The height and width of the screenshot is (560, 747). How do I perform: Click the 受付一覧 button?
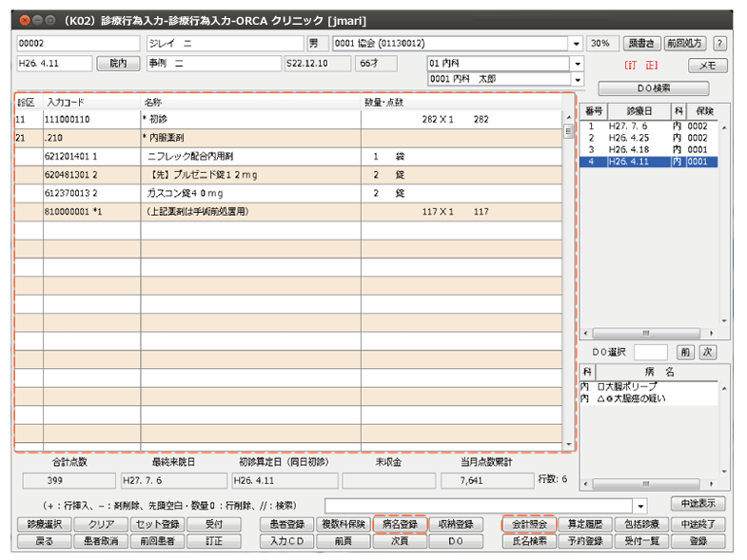click(x=641, y=541)
